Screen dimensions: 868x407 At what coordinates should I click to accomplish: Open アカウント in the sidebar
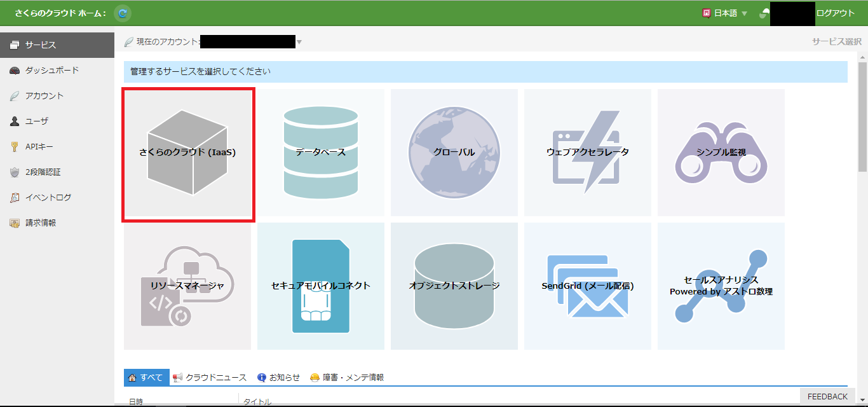pos(57,96)
